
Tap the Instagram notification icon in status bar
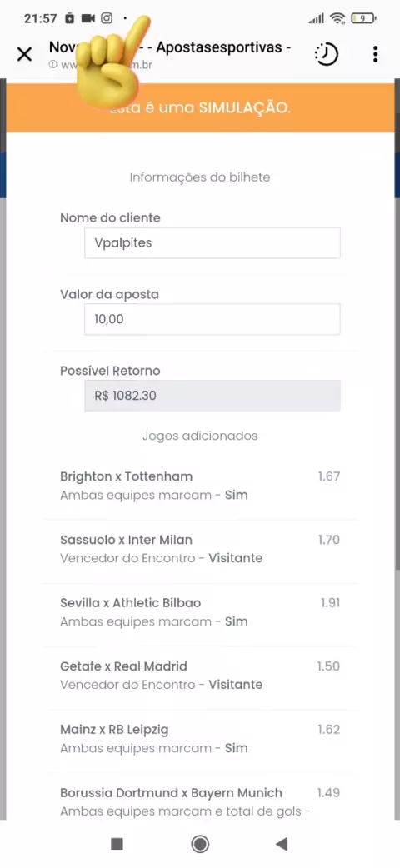tap(107, 18)
